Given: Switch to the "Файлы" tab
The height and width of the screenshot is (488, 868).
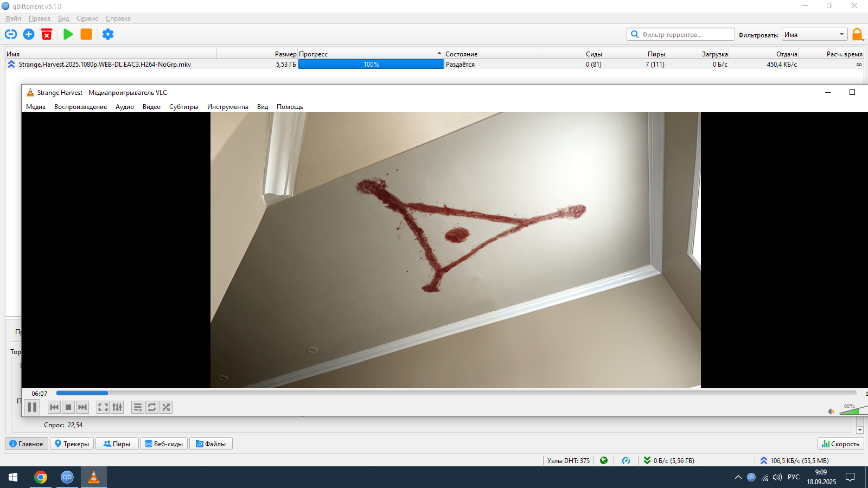Looking at the screenshot, I should (211, 444).
